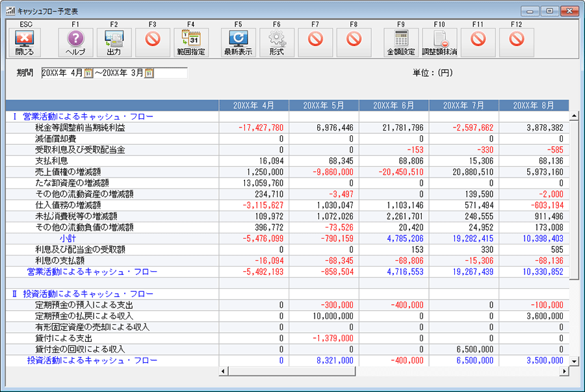The height and width of the screenshot is (392, 585).
Task: Click operating cash flow total -5,492,193
Action: click(x=253, y=272)
